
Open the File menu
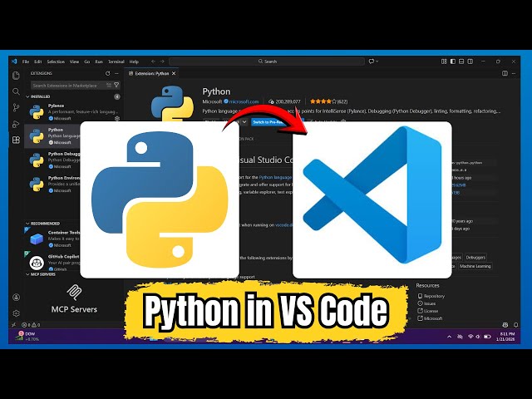tap(26, 62)
